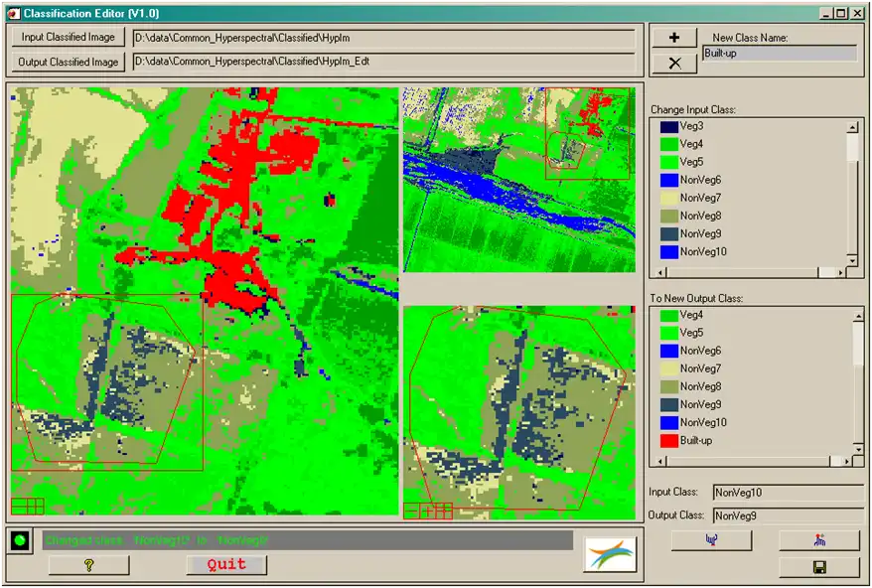
Task: Click the blue icon button left of the figure icon
Action: coord(711,539)
